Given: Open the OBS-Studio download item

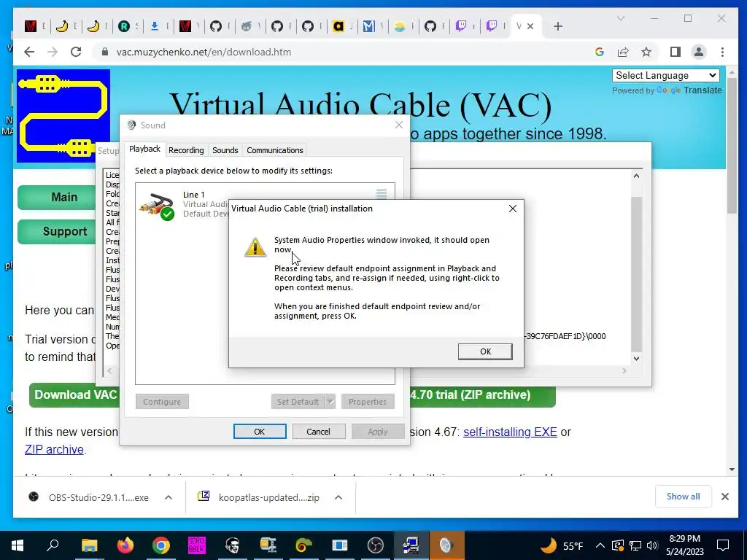Looking at the screenshot, I should pos(90,497).
